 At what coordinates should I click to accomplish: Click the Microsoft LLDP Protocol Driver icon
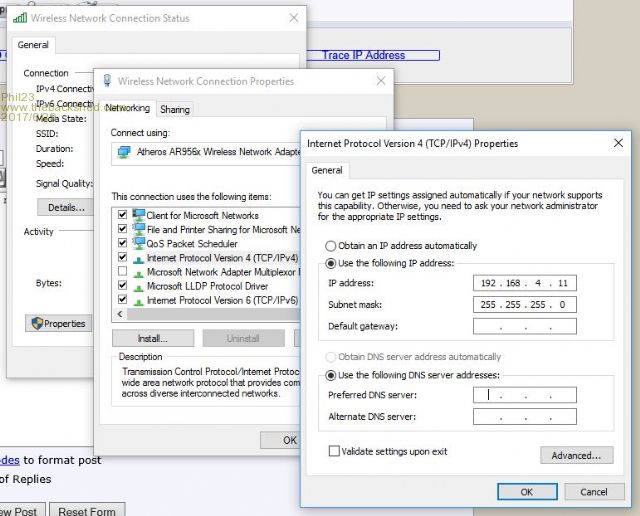[x=138, y=286]
